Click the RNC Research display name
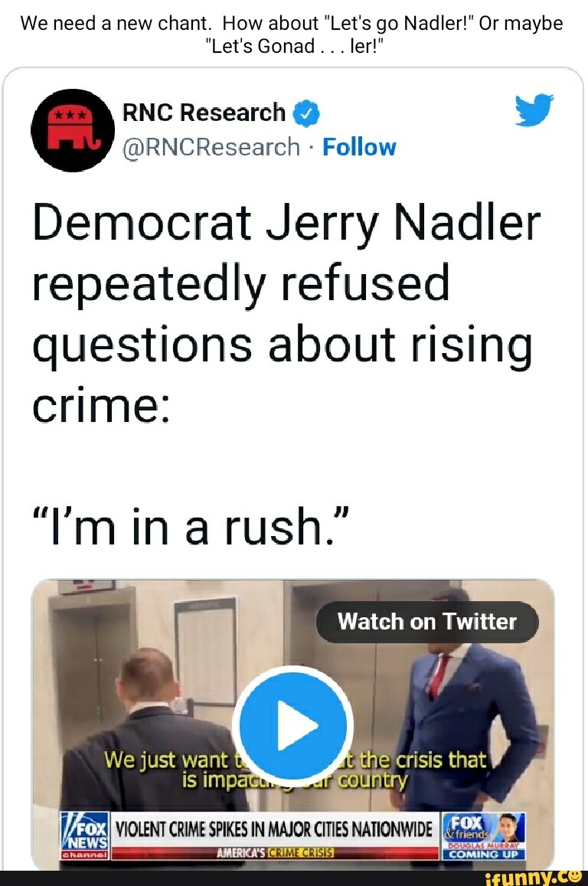The width and height of the screenshot is (588, 886). 204,113
